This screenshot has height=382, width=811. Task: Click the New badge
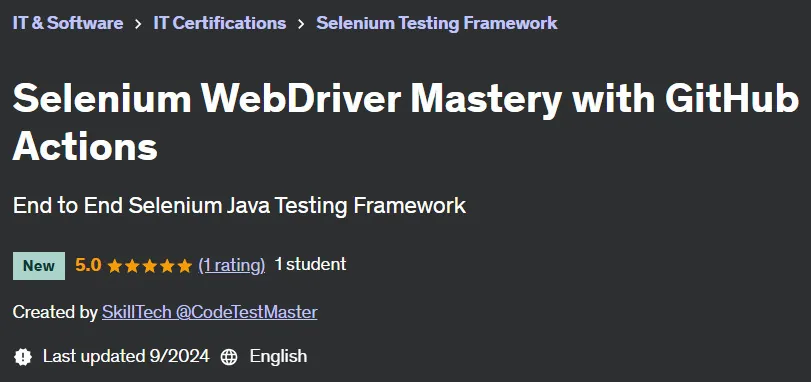pos(39,266)
